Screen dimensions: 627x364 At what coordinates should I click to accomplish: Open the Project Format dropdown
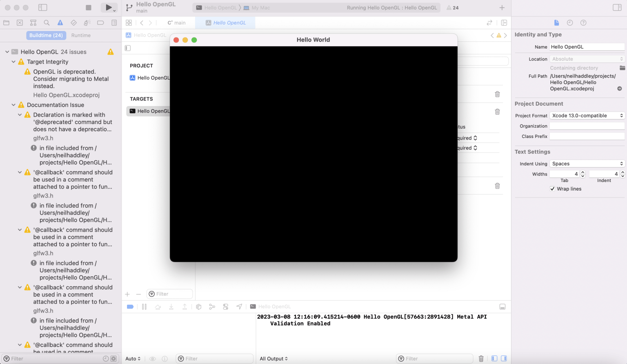[x=587, y=116]
